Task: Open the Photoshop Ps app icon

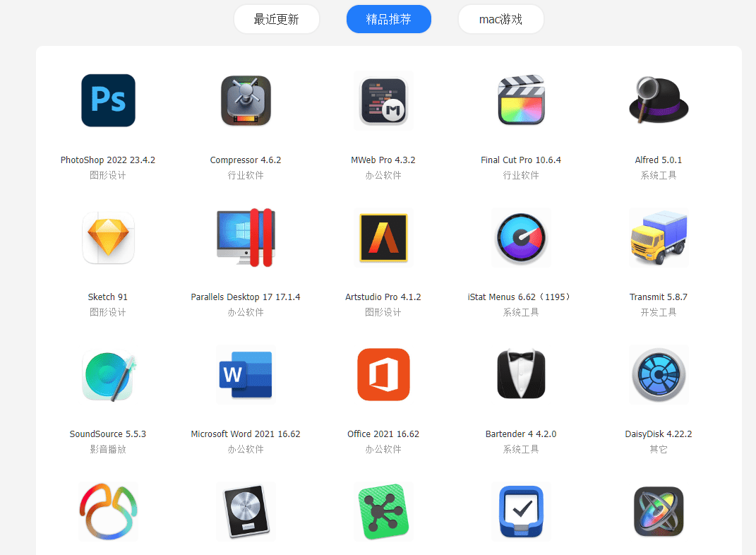Action: (x=108, y=100)
